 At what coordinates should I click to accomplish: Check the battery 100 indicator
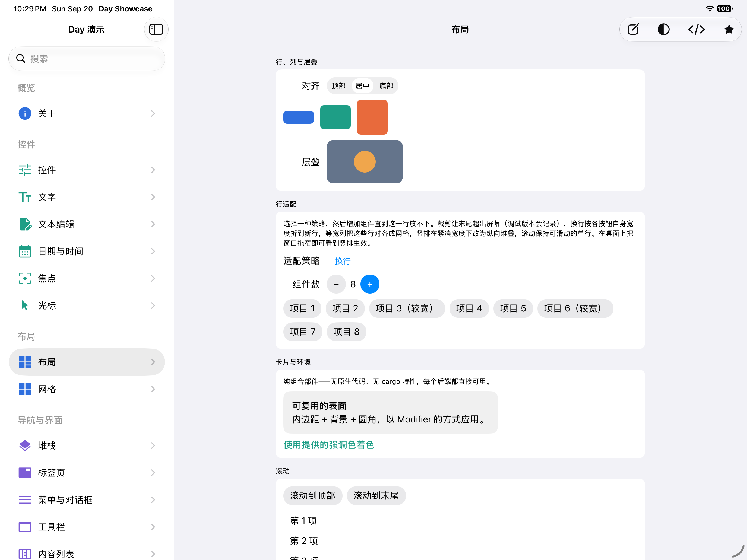coord(725,9)
